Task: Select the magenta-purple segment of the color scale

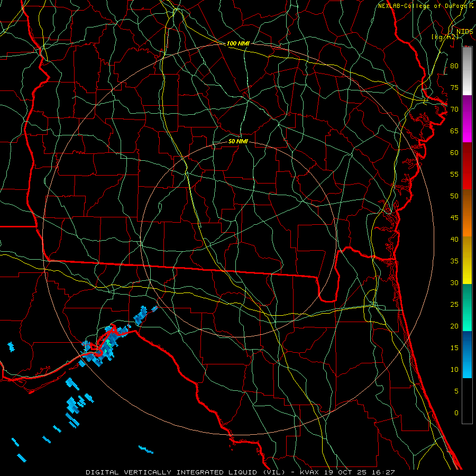Action: point(467,118)
